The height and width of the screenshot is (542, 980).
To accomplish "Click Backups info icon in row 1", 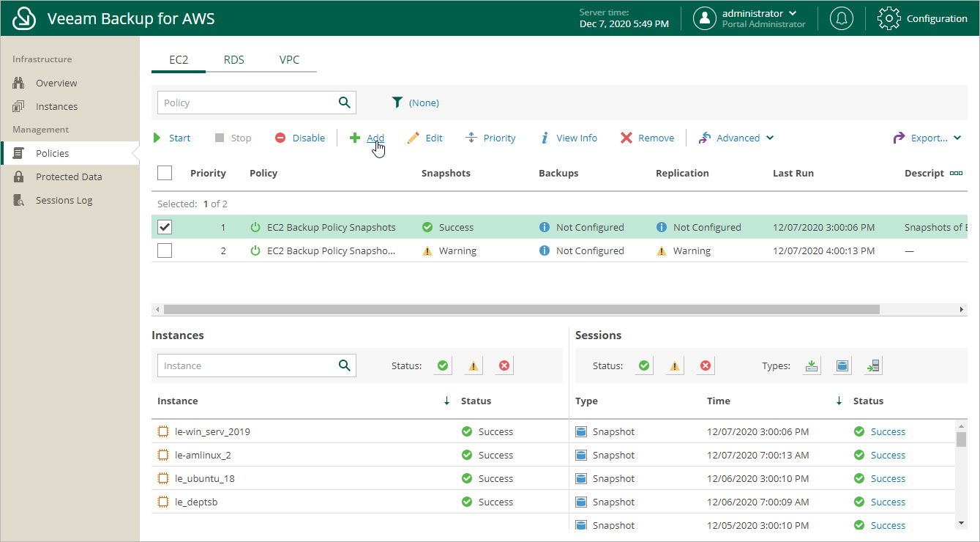I will [545, 227].
